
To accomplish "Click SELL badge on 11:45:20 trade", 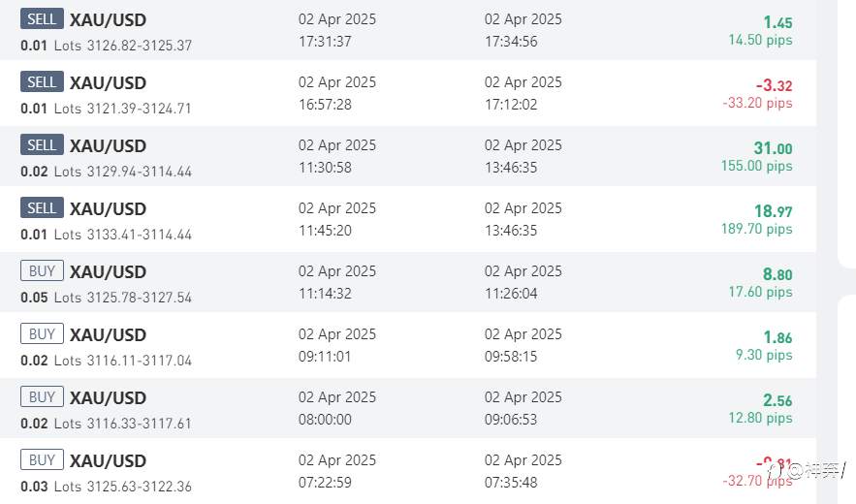I will pos(42,207).
